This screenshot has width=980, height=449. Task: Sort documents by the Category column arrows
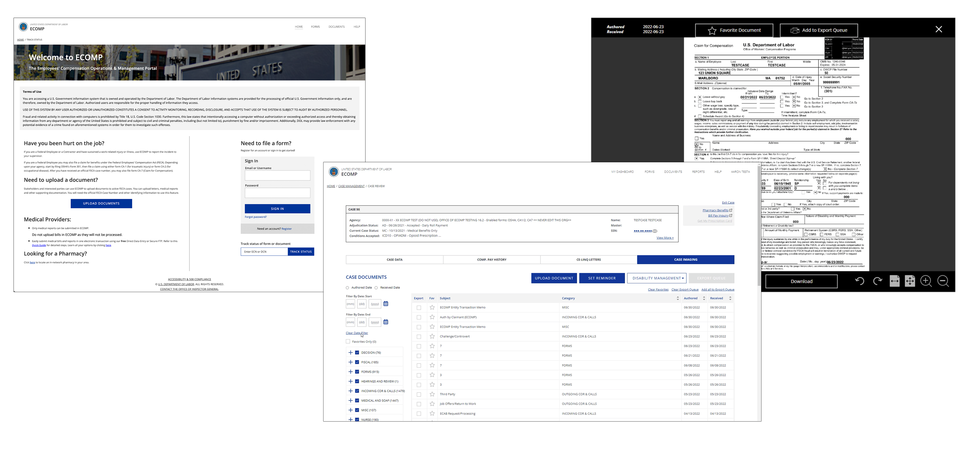(678, 298)
